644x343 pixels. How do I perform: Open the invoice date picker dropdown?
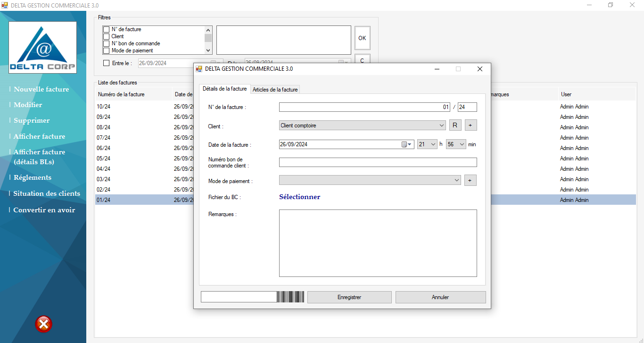click(410, 144)
